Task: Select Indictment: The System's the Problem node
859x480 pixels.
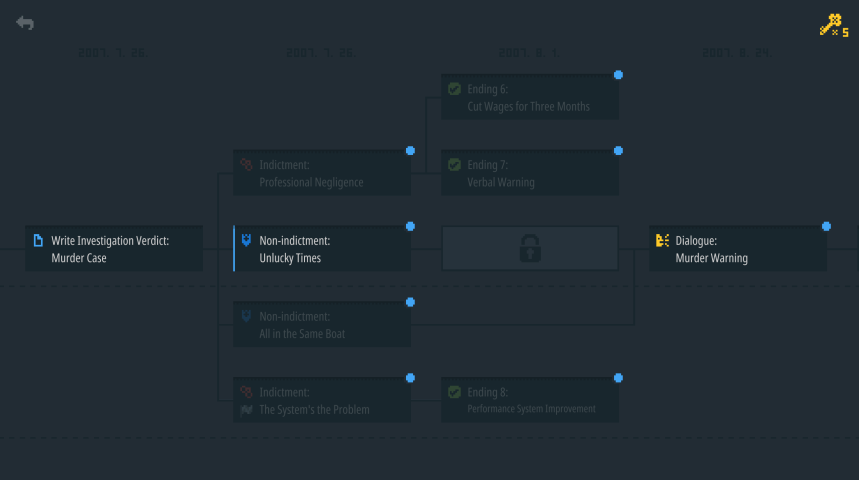Action: click(322, 400)
